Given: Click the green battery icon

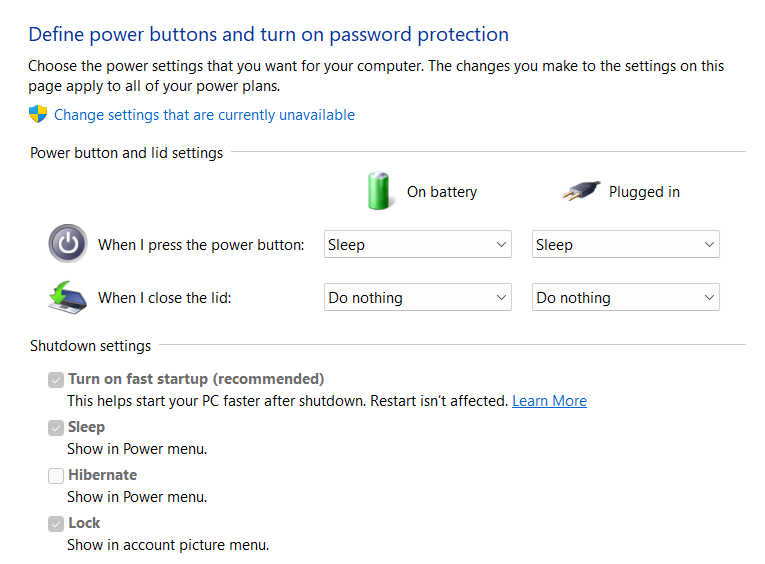Looking at the screenshot, I should [379, 191].
